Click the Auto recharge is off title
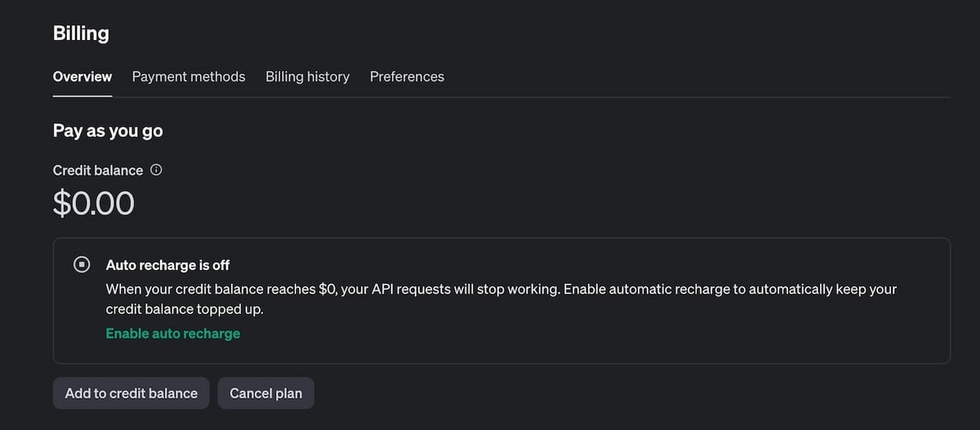Viewport: 980px width, 430px height. [x=167, y=265]
